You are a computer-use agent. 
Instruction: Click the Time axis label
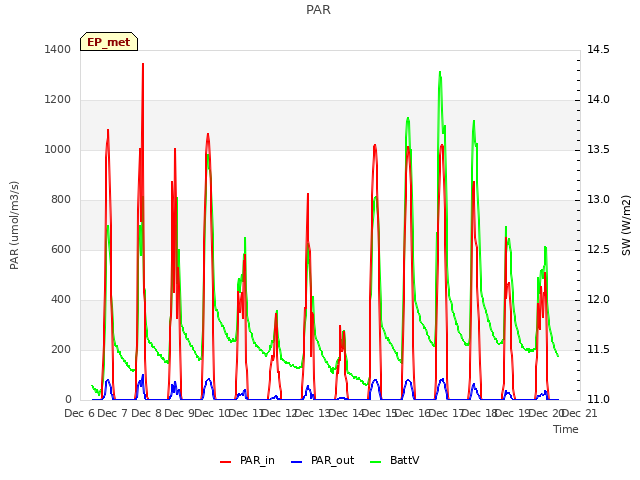tap(566, 429)
